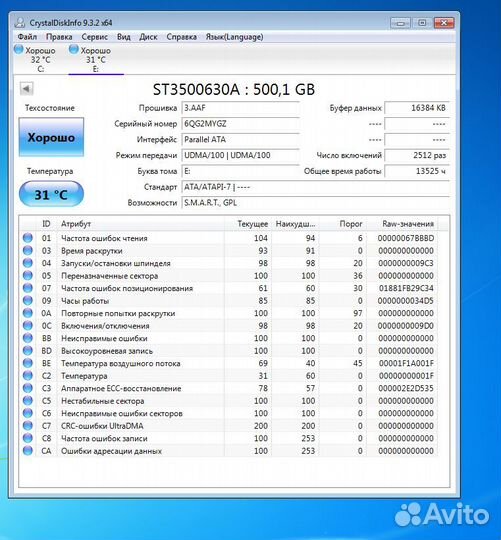
Task: Click the S.M.A.R.T., GPL features field
Action: coord(315,203)
